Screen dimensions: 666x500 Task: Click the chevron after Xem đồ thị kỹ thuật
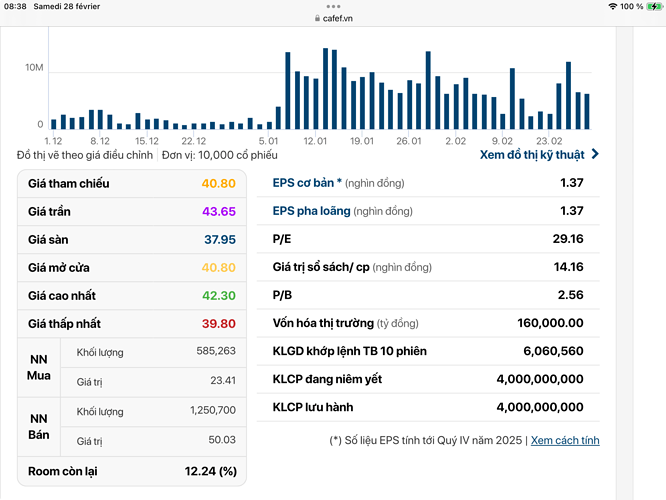point(596,155)
